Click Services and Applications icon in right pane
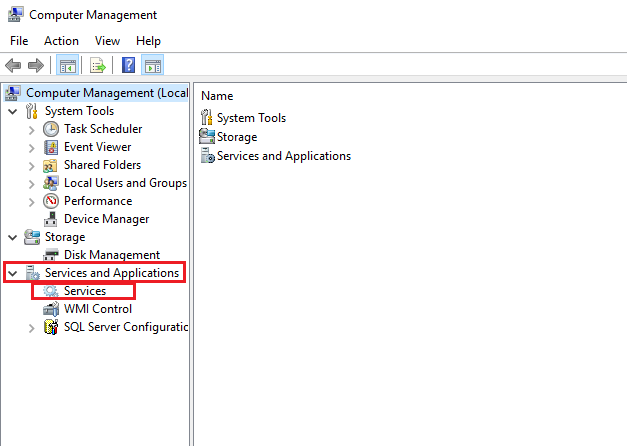Viewport: 627px width, 446px height. pyautogui.click(x=208, y=155)
